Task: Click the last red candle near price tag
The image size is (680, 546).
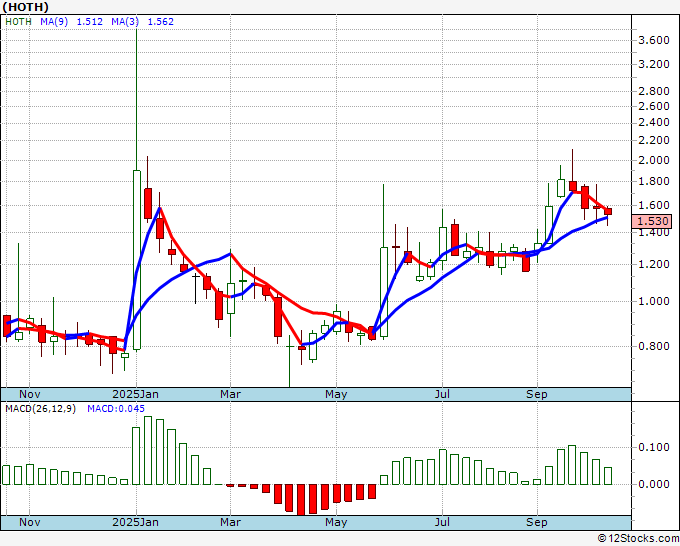Action: point(607,211)
